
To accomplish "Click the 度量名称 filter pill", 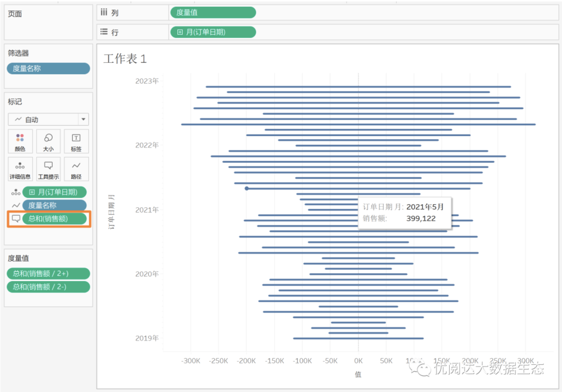I will (x=48, y=69).
